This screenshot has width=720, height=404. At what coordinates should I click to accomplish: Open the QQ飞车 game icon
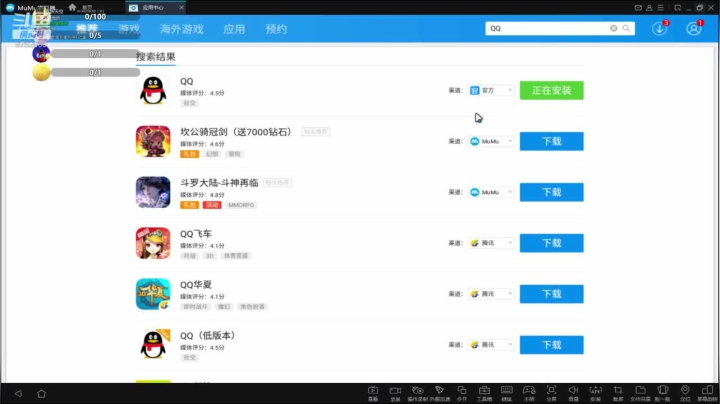[x=153, y=243]
